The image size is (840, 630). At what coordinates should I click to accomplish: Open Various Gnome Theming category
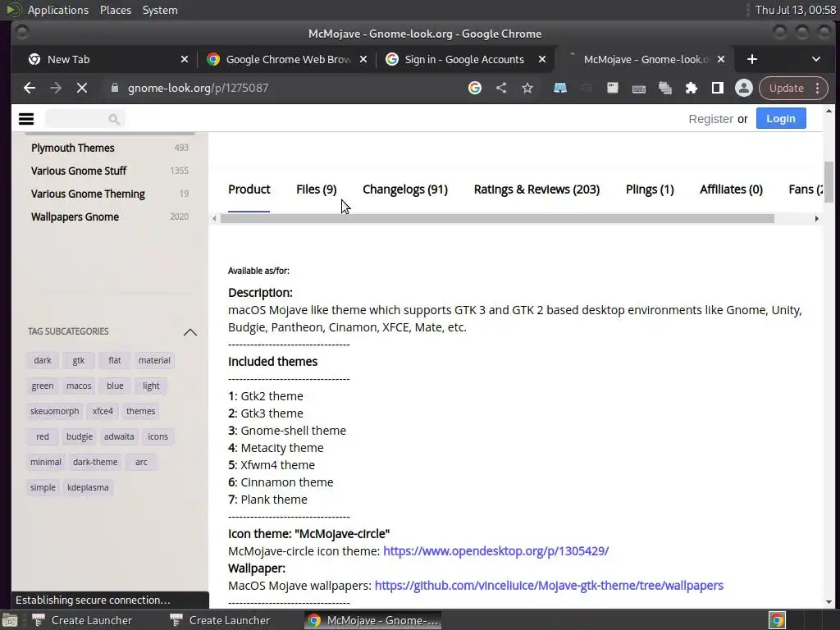tap(88, 194)
